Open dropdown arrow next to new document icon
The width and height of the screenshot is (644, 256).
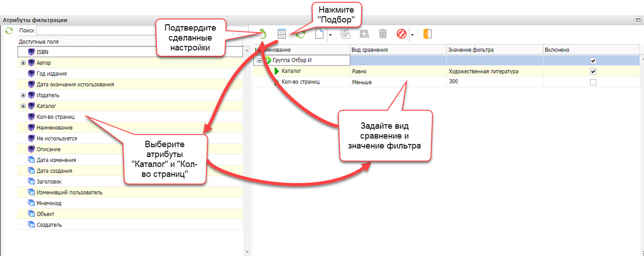pos(330,35)
